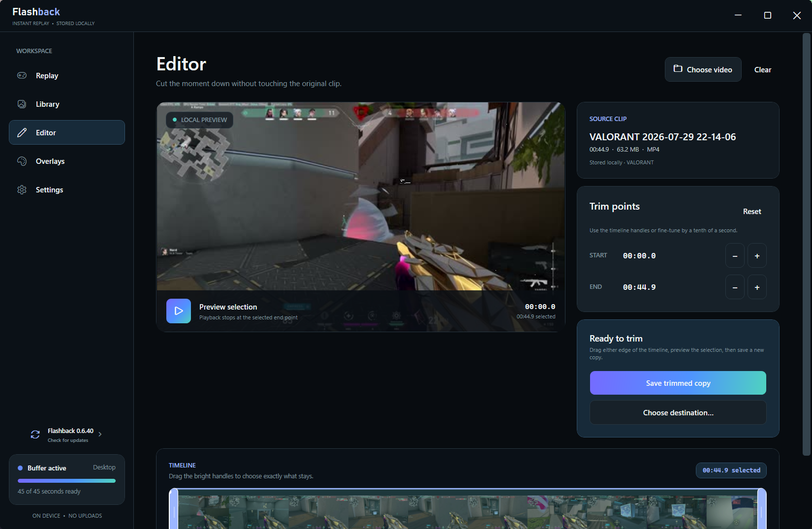Play the preview selection
812x529 pixels.
click(178, 311)
